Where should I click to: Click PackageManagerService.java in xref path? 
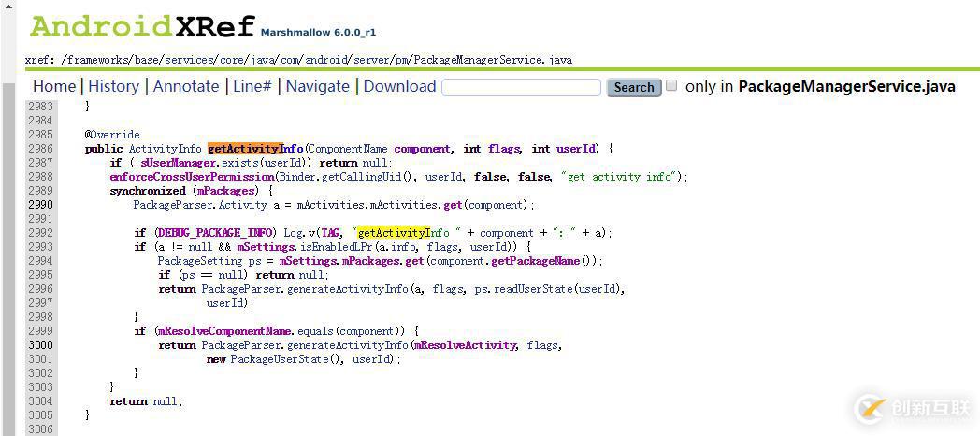pos(493,60)
